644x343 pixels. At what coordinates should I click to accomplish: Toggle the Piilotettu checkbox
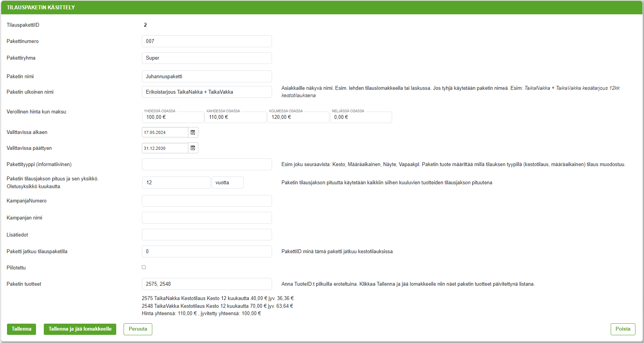[x=144, y=267]
